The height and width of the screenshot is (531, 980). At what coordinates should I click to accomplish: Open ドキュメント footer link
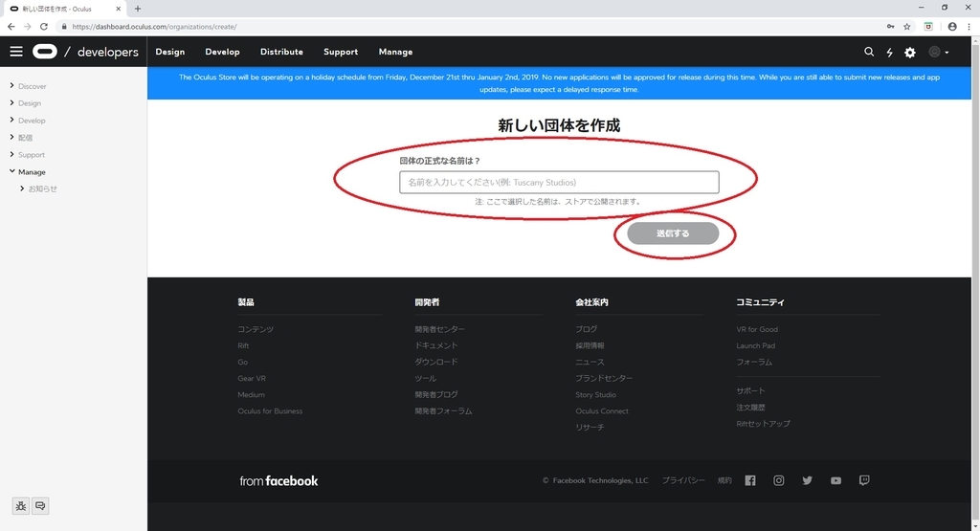(x=436, y=345)
